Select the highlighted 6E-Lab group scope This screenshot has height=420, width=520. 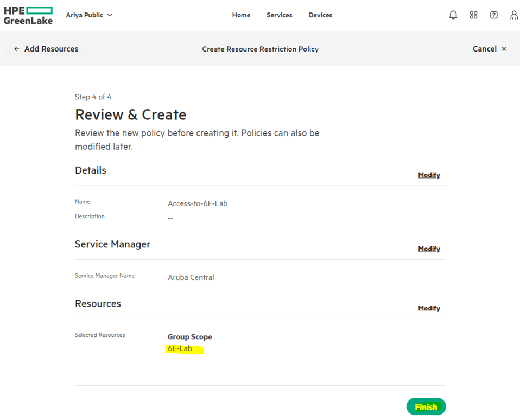pos(180,349)
